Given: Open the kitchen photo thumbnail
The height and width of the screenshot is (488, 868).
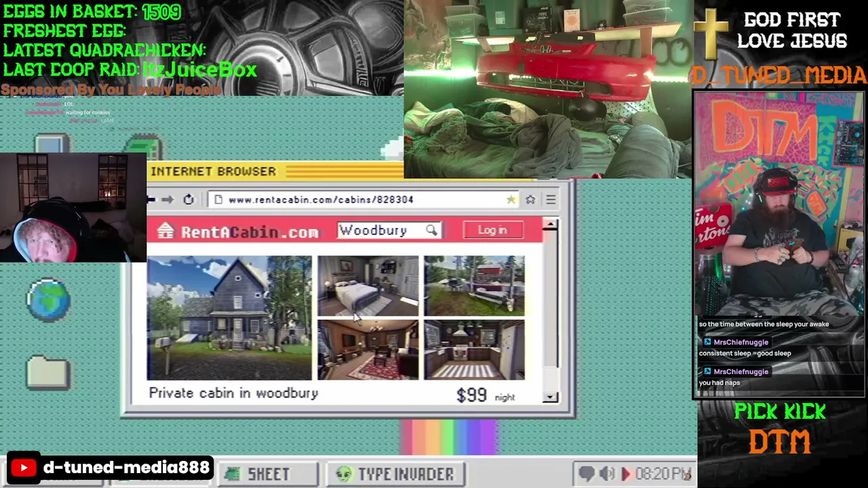Looking at the screenshot, I should 474,350.
